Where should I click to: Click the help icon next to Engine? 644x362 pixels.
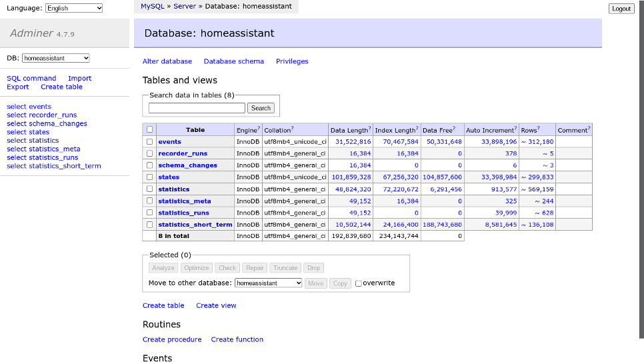pos(258,128)
